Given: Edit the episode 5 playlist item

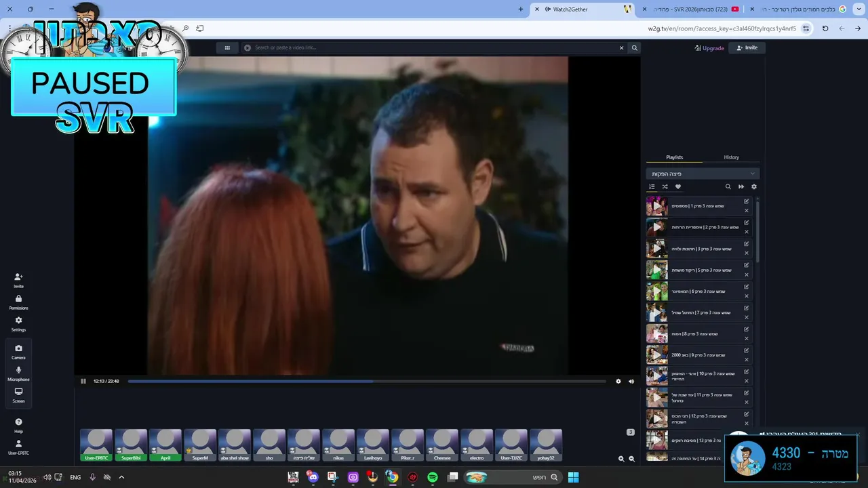Looking at the screenshot, I should (x=747, y=265).
